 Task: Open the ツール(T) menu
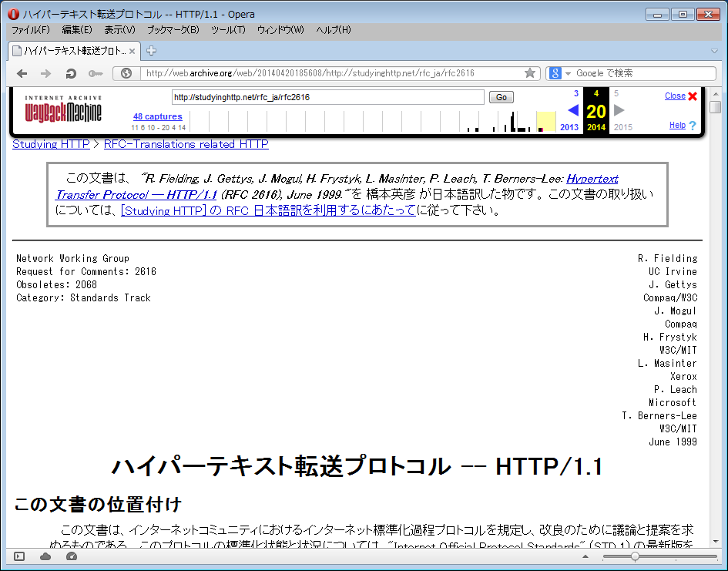228,30
